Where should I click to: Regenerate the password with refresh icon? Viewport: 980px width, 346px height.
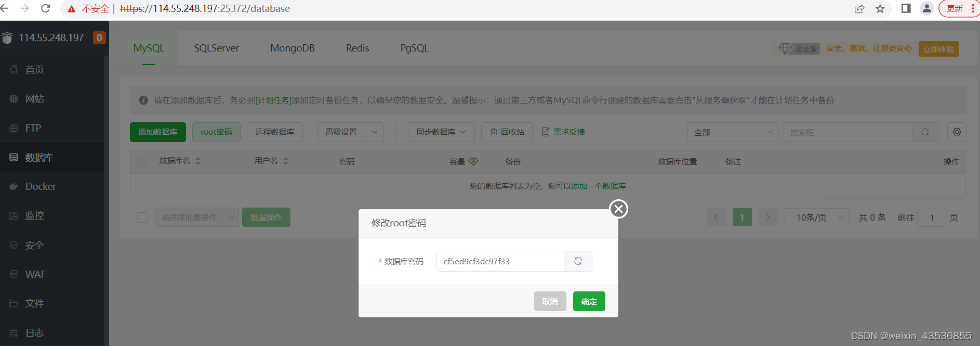[578, 261]
